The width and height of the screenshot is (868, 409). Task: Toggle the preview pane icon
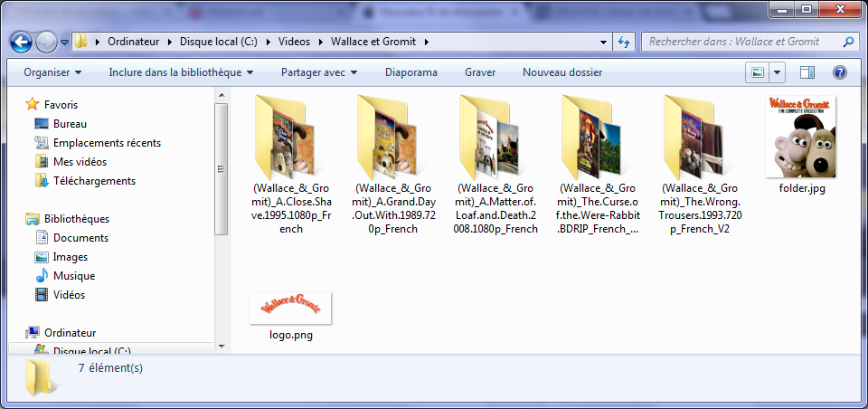tap(807, 72)
